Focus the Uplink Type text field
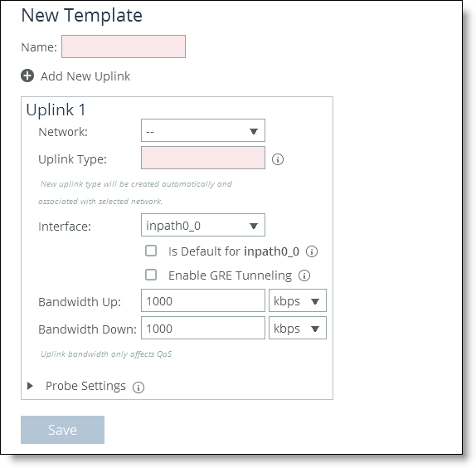The width and height of the screenshot is (476, 468). click(x=203, y=158)
